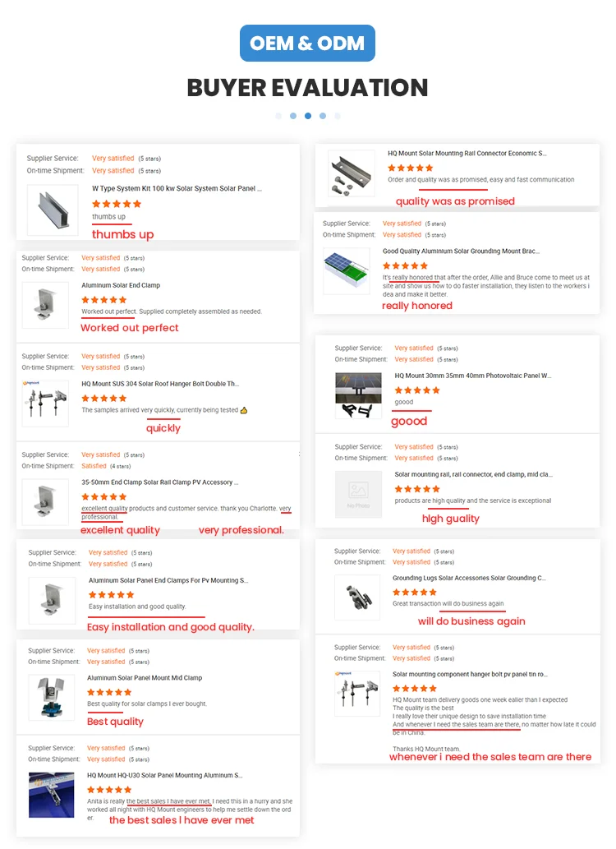Open the Aluminum Solar End Clamp title link
This screenshot has height=849, width=616.
tap(121, 285)
